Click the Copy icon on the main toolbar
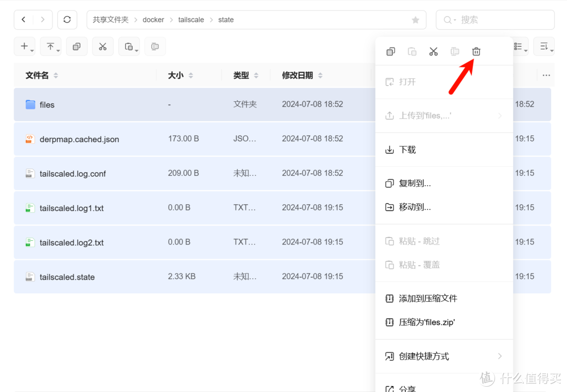Image resolution: width=567 pixels, height=392 pixels. [x=76, y=46]
